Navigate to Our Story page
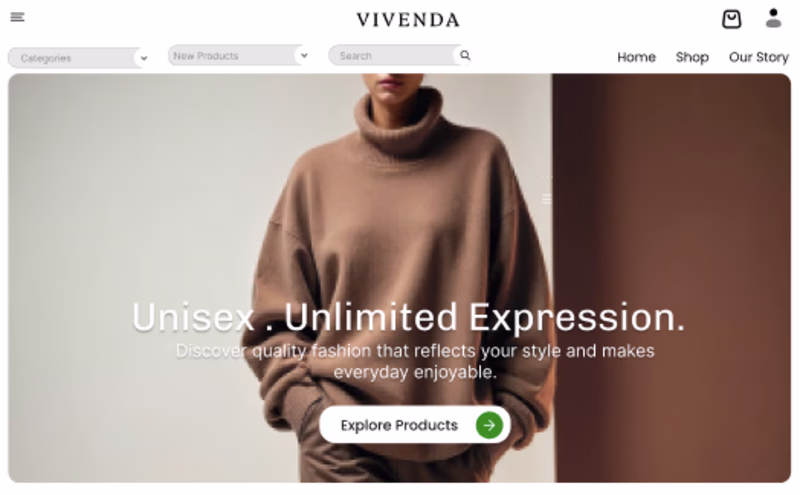The width and height of the screenshot is (800, 495). [759, 57]
